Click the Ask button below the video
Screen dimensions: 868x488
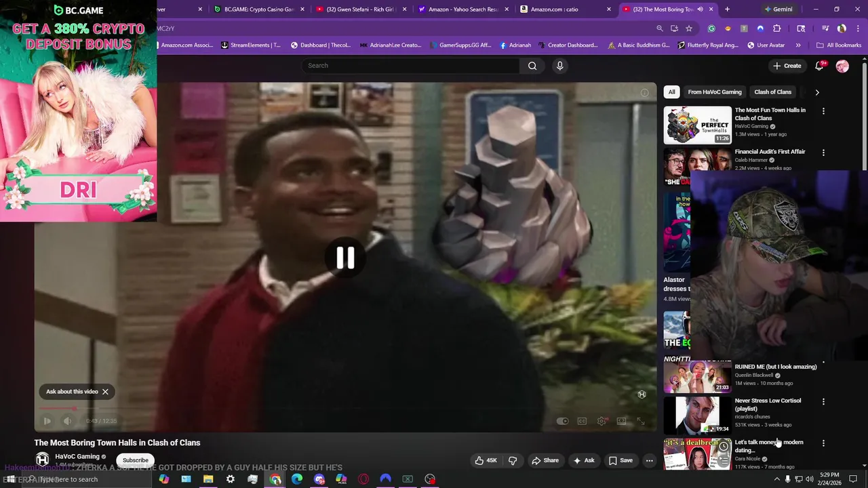coord(583,460)
